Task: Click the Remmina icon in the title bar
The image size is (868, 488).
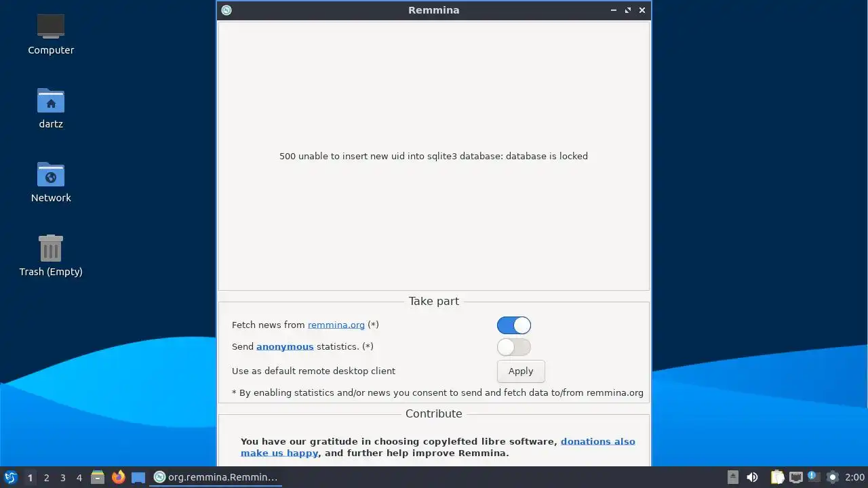Action: pos(226,10)
